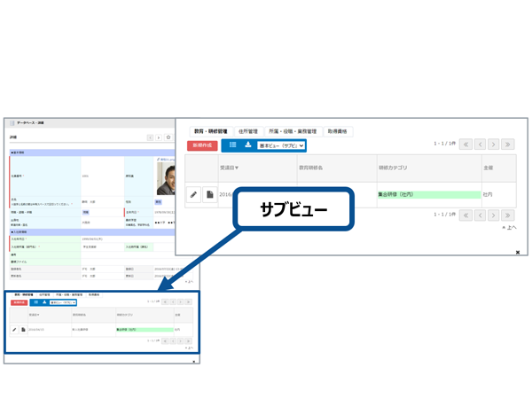
Task: Click 新規作成 button in small sub-view
Action: point(19,302)
